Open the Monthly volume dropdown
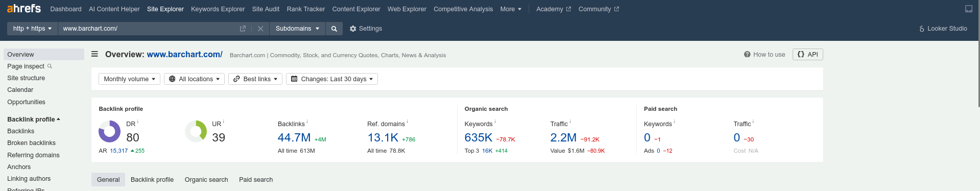The width and height of the screenshot is (980, 191). [x=129, y=79]
